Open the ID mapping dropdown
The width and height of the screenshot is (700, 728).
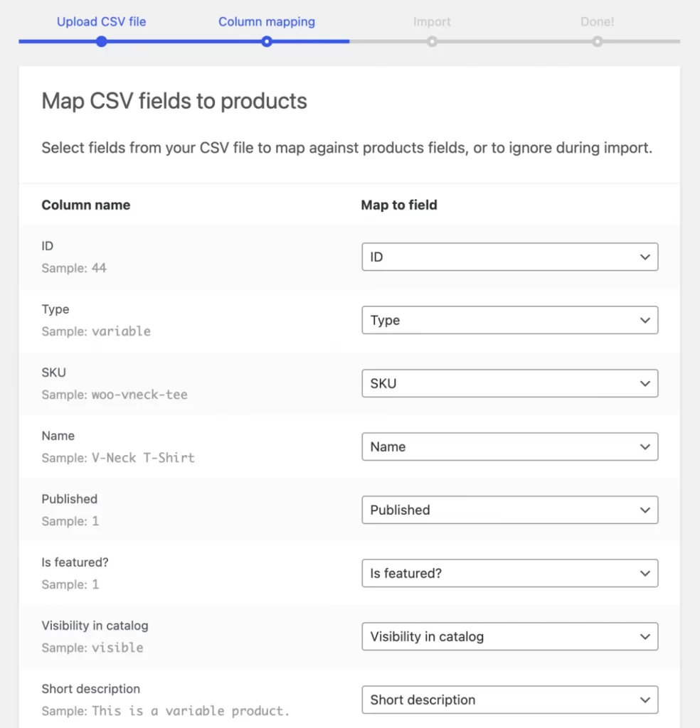tap(509, 257)
